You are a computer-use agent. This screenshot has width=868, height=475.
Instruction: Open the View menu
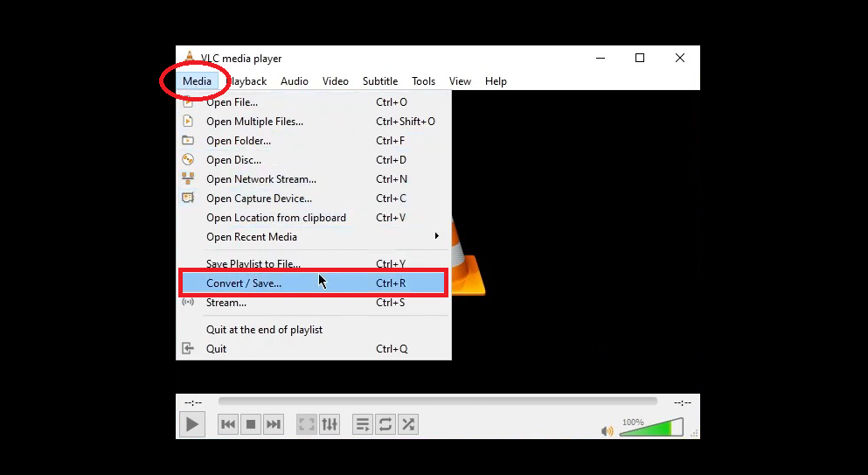(x=460, y=81)
